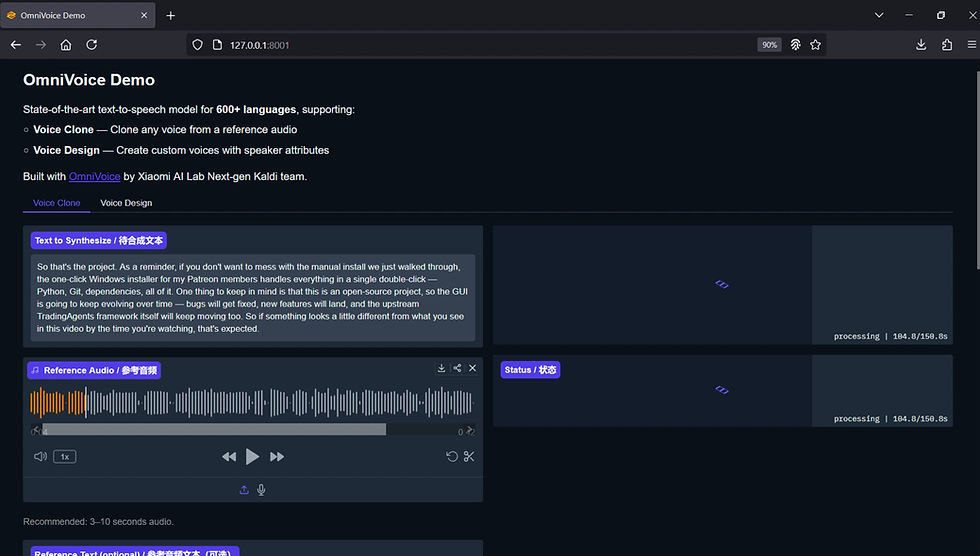The width and height of the screenshot is (980, 556).
Task: Upload an audio file with upload icon
Action: pyautogui.click(x=244, y=490)
